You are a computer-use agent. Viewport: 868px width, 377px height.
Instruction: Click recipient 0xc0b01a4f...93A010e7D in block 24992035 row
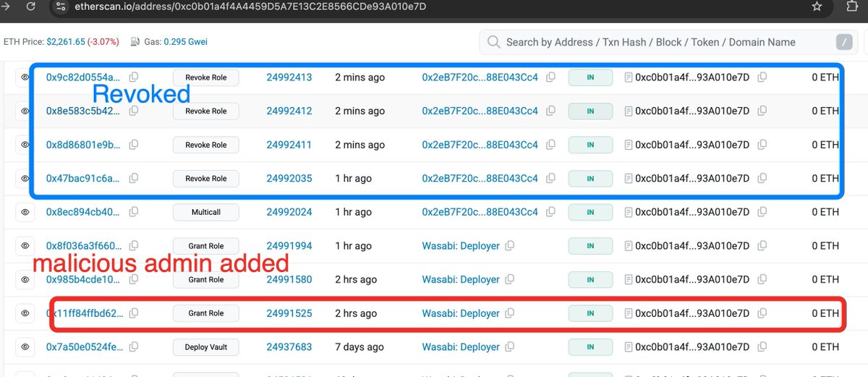692,178
